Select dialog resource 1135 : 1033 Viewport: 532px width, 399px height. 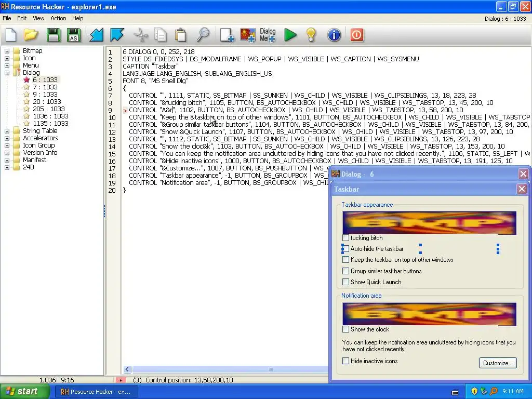coord(46,124)
